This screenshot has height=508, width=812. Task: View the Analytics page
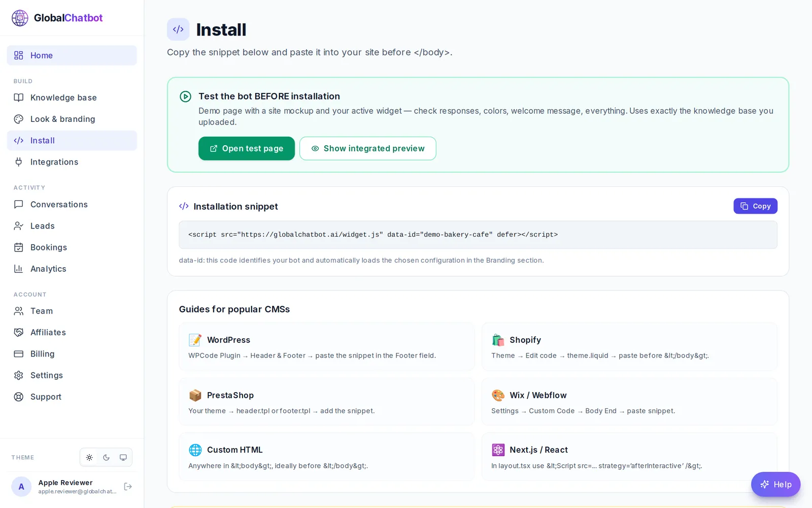[72, 269]
